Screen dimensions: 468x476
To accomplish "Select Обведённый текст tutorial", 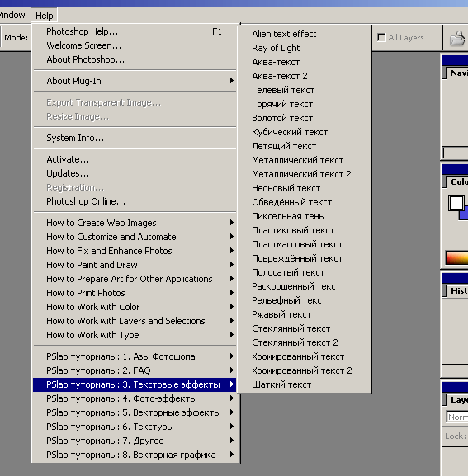I will click(x=305, y=202).
